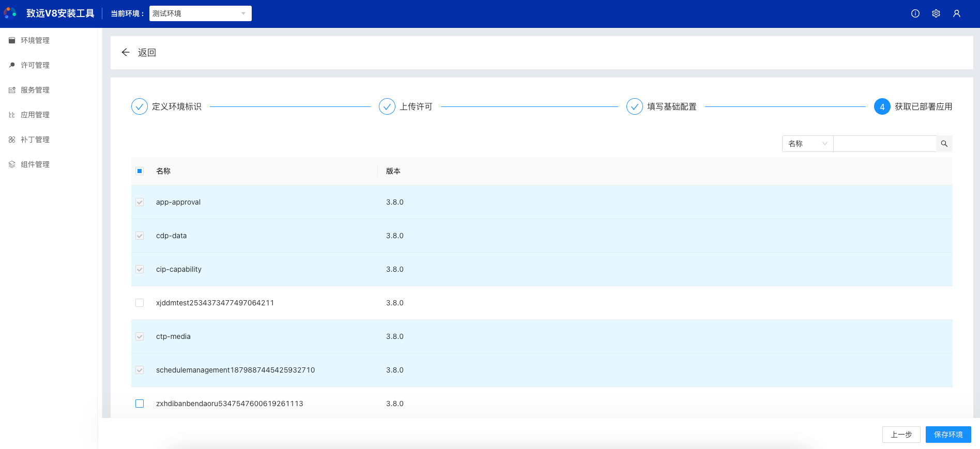Click step 4 circle 获取已部署应用
This screenshot has height=449, width=980.
click(882, 106)
